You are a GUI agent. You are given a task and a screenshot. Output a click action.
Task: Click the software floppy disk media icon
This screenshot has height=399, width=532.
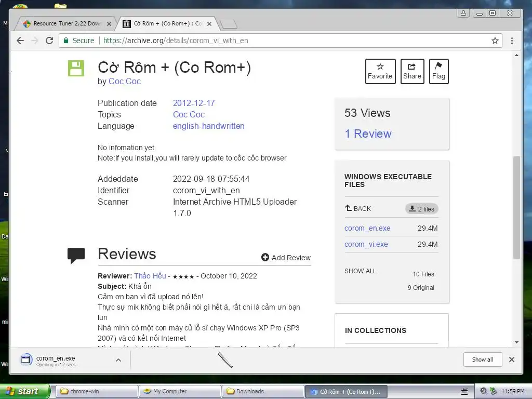pyautogui.click(x=76, y=68)
